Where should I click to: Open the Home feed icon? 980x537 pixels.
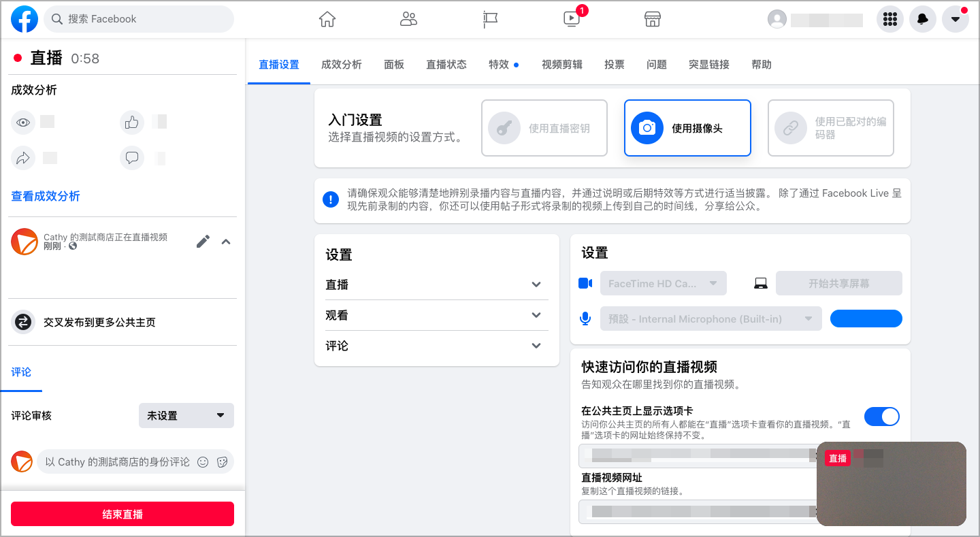point(327,19)
